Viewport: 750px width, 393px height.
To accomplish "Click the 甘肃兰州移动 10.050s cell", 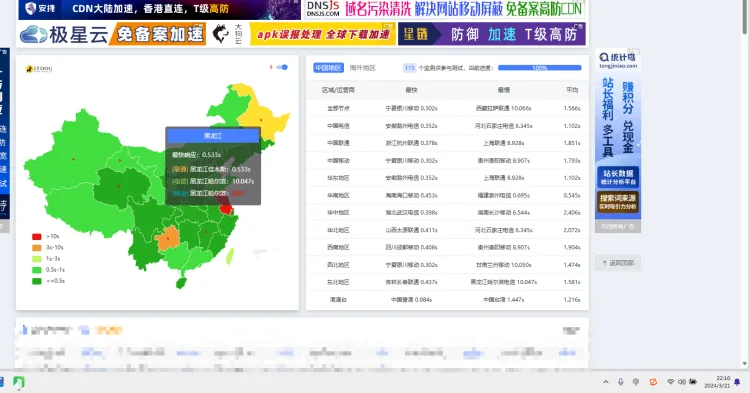I will [504, 265].
